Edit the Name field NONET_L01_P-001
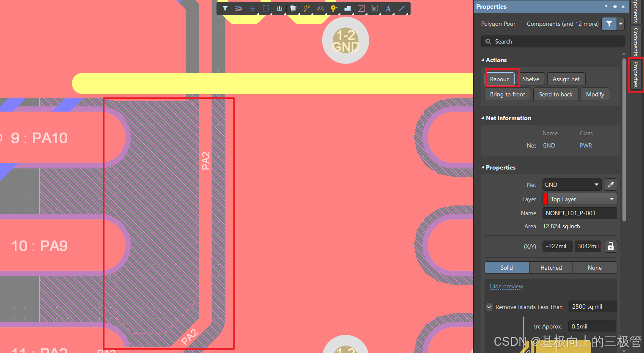644x353 pixels. pyautogui.click(x=580, y=213)
